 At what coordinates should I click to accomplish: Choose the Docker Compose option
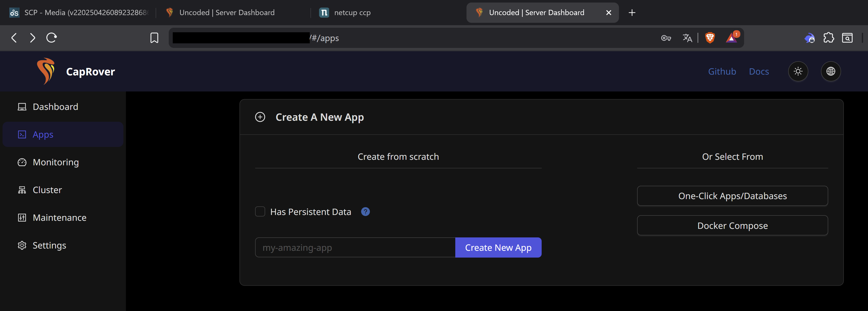point(732,226)
